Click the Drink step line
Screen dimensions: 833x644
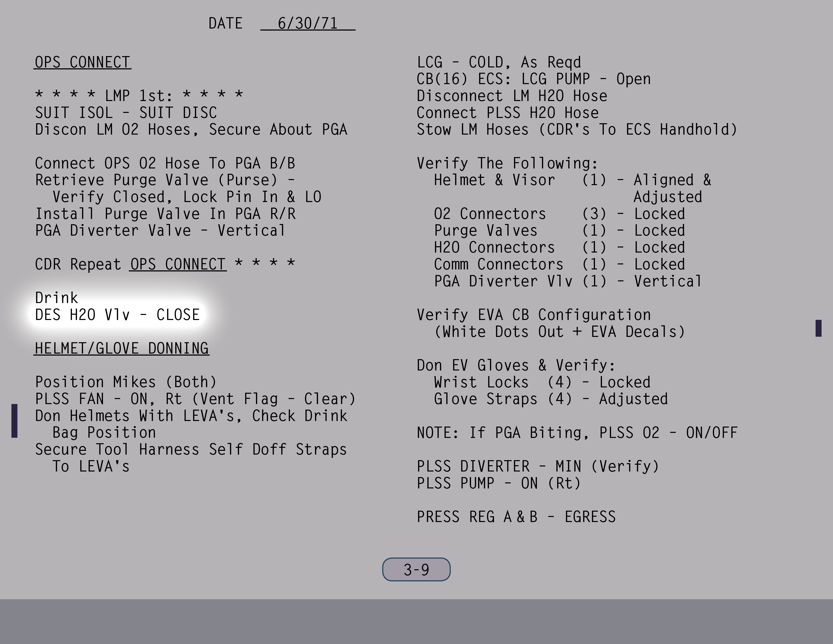(x=57, y=298)
